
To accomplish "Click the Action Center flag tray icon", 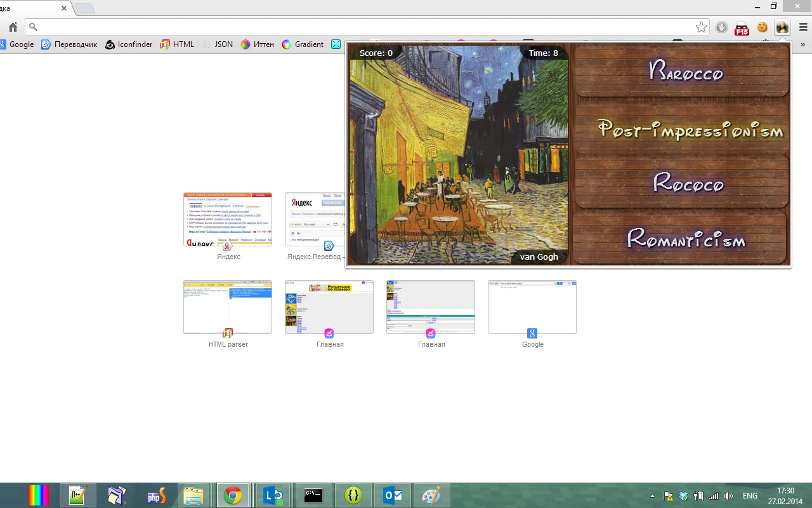I will coord(668,496).
